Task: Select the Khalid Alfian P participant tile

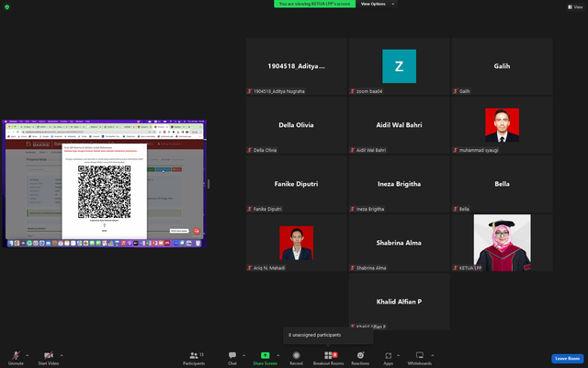Action: click(x=399, y=302)
